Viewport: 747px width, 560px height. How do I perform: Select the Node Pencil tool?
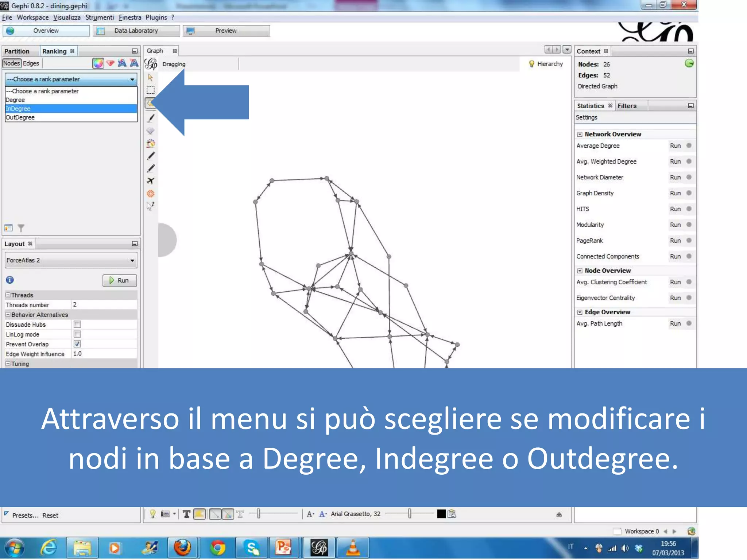click(x=150, y=156)
